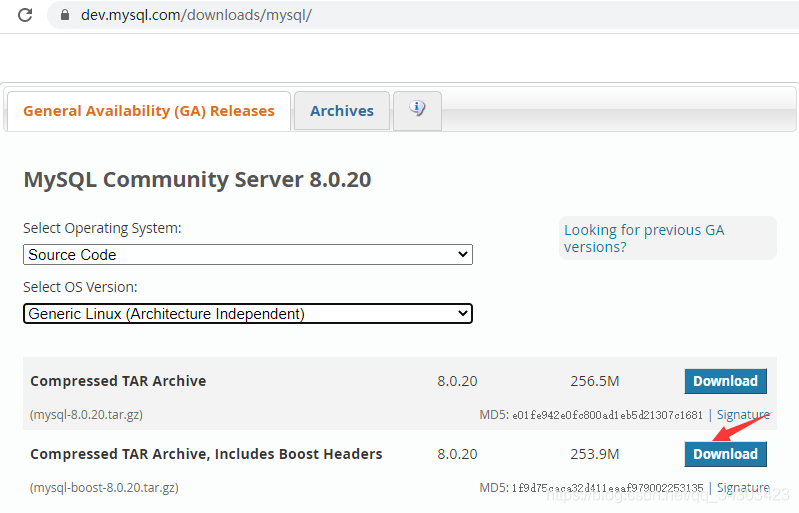
Task: Open the Archives tab
Action: (342, 111)
